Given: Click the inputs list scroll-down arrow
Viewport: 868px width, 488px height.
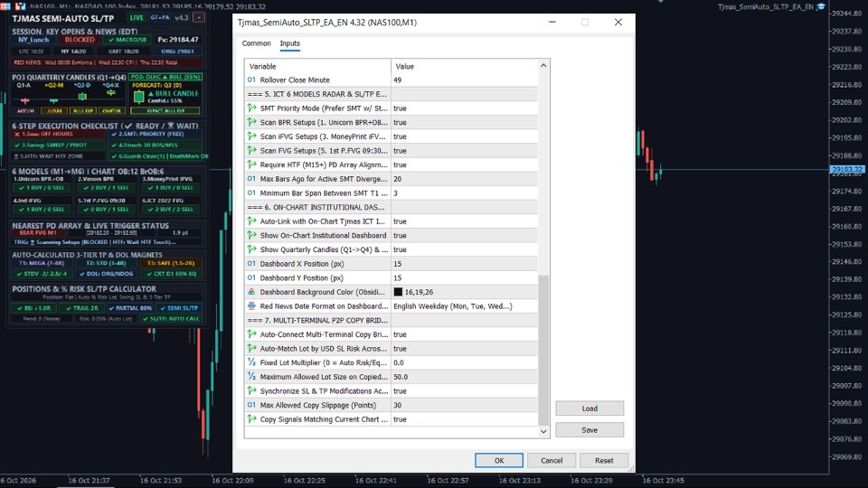Looking at the screenshot, I should click(x=543, y=431).
